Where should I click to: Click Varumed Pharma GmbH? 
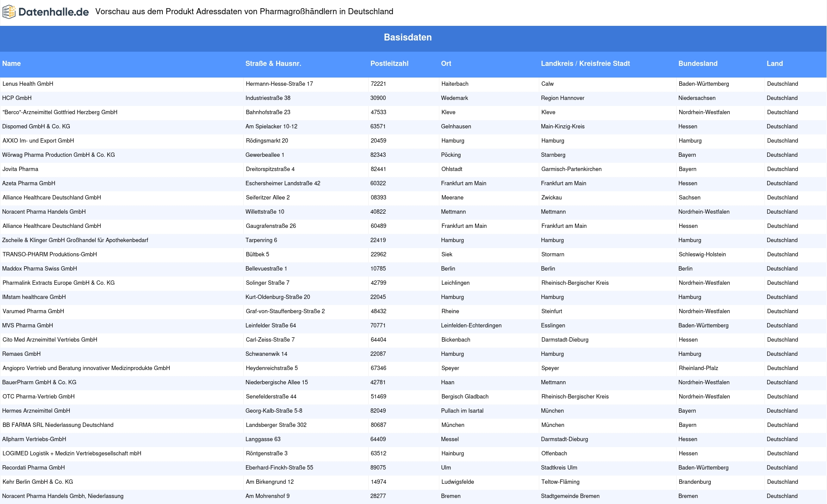(33, 311)
